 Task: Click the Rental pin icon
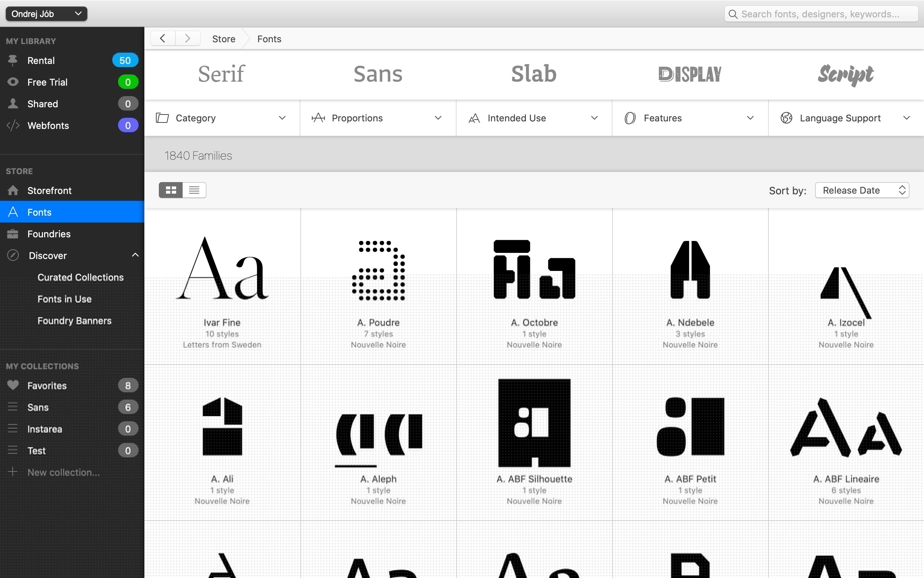pyautogui.click(x=13, y=60)
